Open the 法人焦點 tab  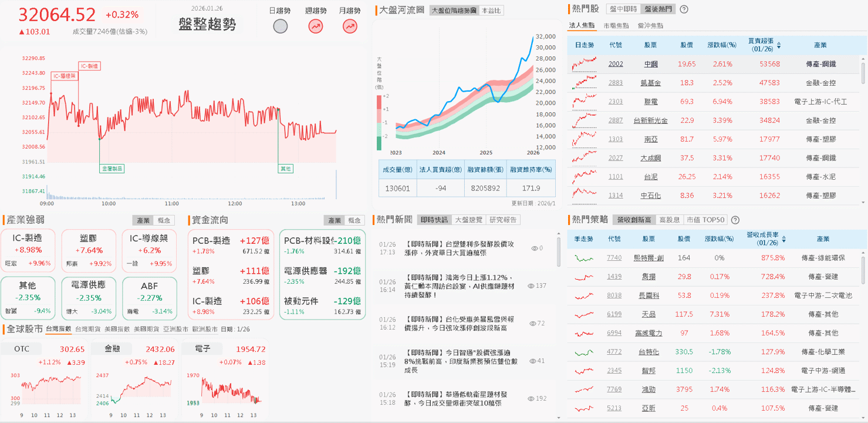[582, 26]
